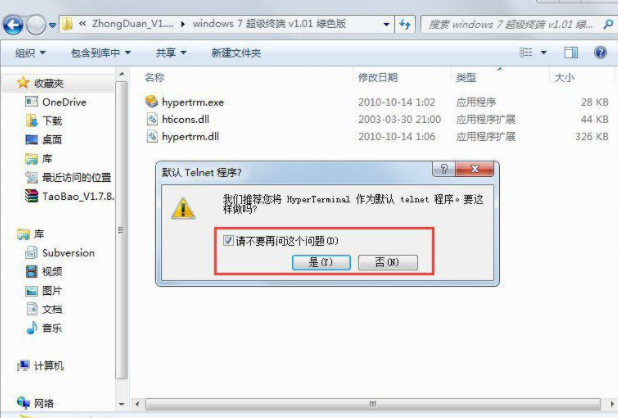The height and width of the screenshot is (418, 618).
Task: Click the Back navigation arrow
Action: 13,25
